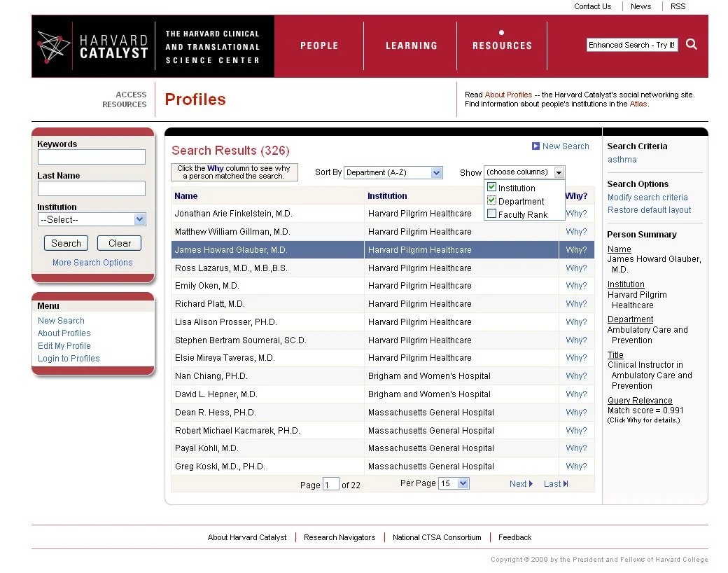Open About Profiles in the Menu box
The width and height of the screenshot is (728, 573).
[x=64, y=333]
